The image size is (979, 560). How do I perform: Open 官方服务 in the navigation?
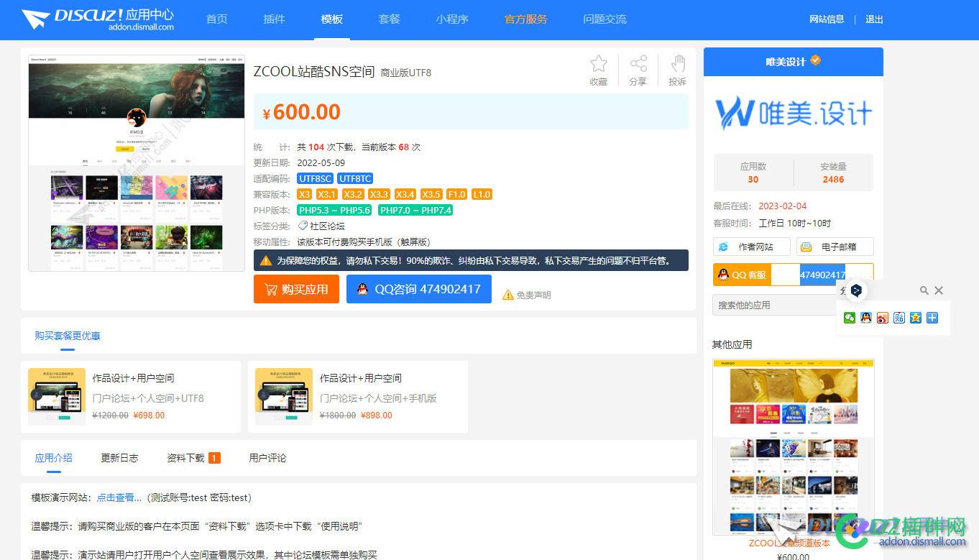[x=526, y=19]
